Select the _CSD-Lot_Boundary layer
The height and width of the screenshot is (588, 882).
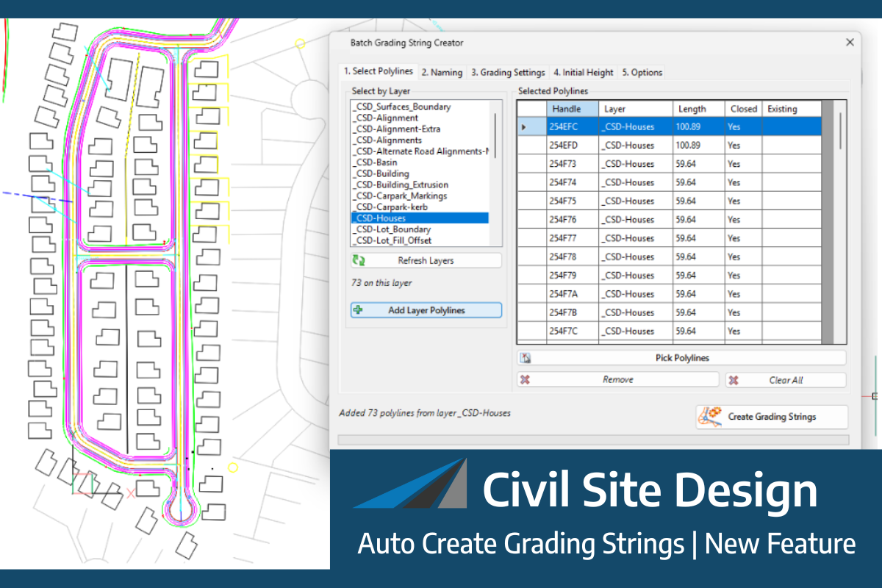click(x=392, y=229)
